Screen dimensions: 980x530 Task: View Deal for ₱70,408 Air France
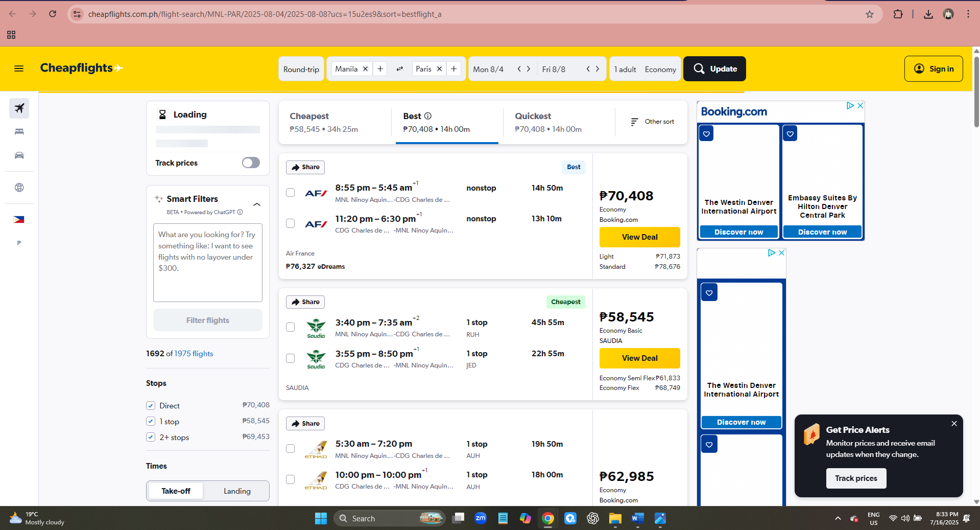click(639, 237)
